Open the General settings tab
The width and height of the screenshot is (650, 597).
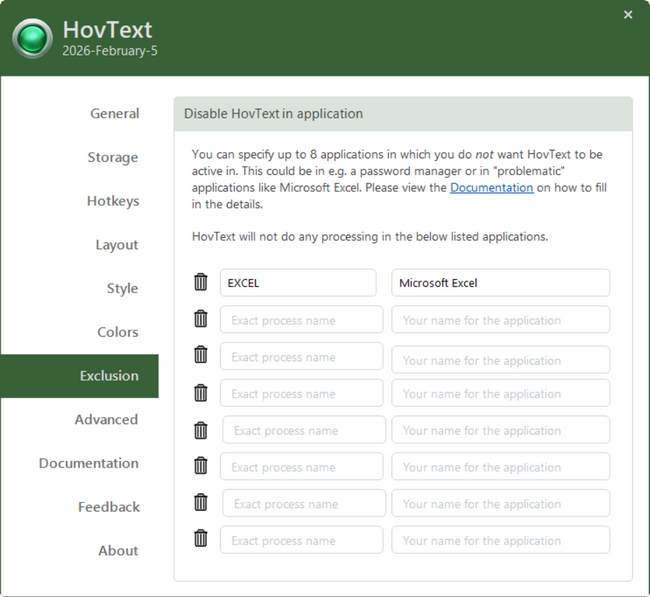(x=114, y=114)
